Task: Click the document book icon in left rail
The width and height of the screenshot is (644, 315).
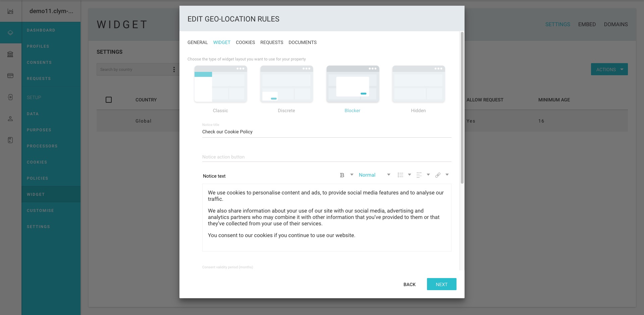Action: 10,140
